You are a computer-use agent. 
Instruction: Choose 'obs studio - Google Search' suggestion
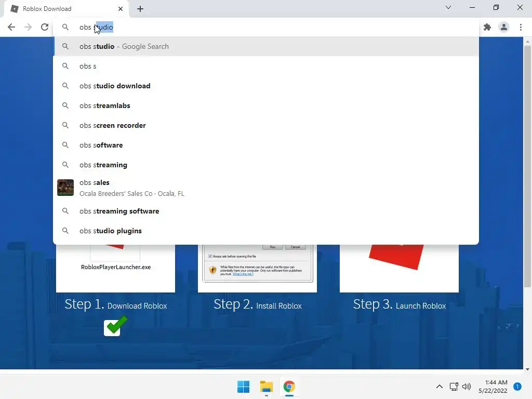(x=266, y=46)
